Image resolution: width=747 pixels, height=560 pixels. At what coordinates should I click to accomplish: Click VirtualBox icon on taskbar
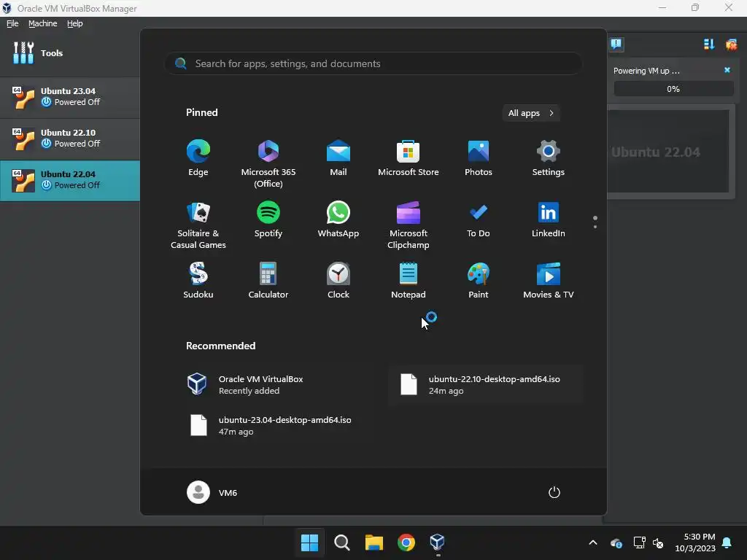[438, 542]
